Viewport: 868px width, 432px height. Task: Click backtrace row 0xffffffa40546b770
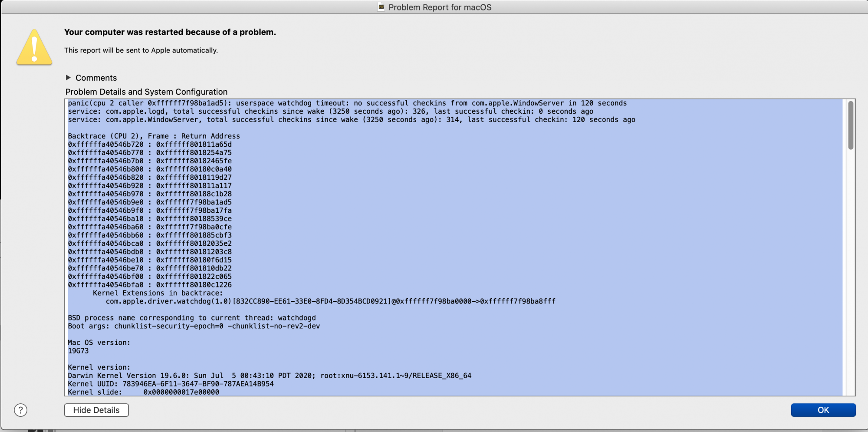[x=150, y=153]
